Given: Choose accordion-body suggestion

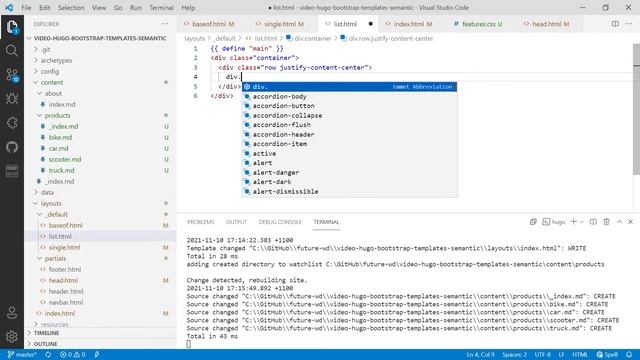Looking at the screenshot, I should tap(349, 96).
